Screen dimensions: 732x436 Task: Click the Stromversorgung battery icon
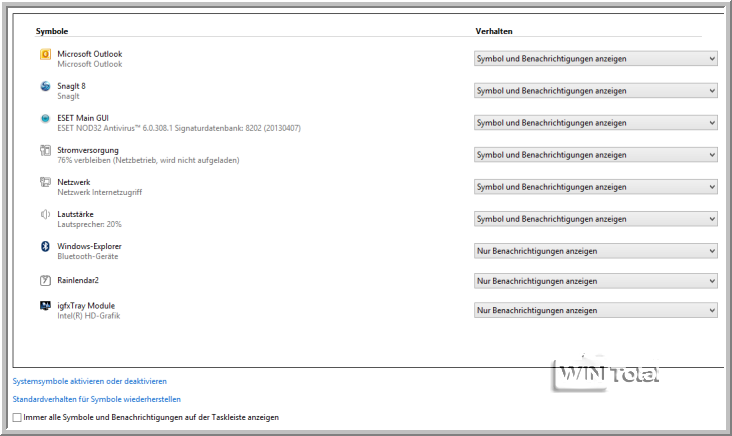point(45,150)
